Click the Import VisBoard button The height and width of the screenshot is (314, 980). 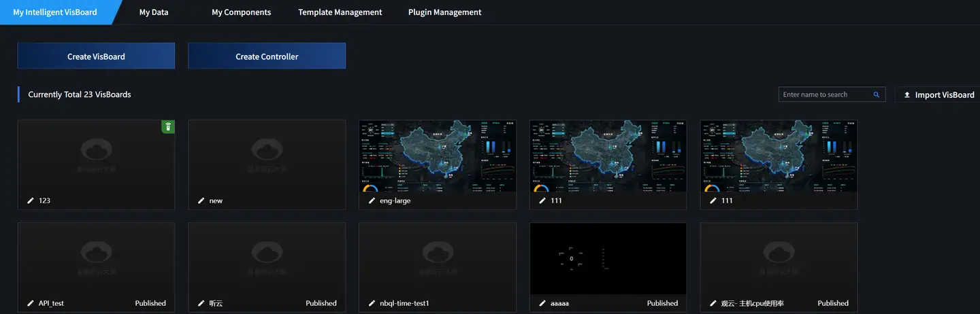pos(938,95)
